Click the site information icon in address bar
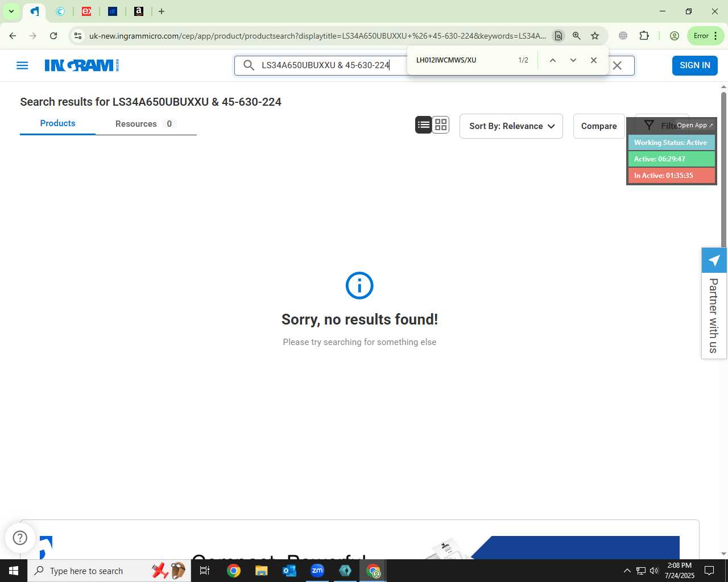Image resolution: width=728 pixels, height=582 pixels. [78, 36]
